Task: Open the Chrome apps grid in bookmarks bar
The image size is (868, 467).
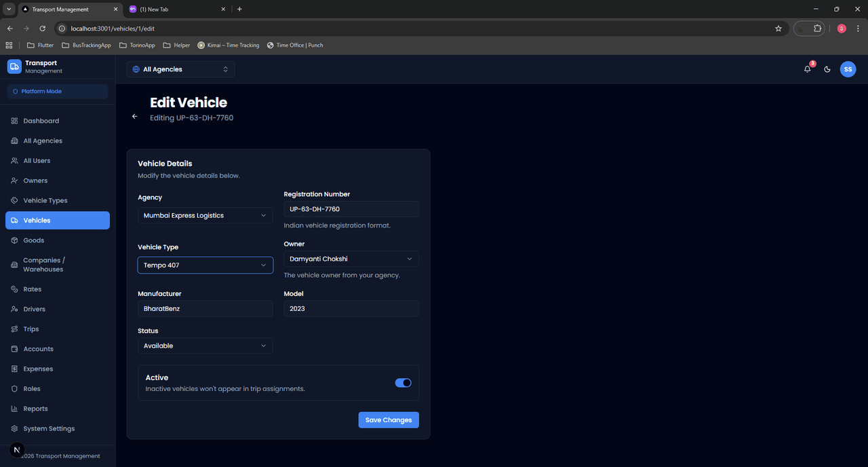Action: [9, 45]
